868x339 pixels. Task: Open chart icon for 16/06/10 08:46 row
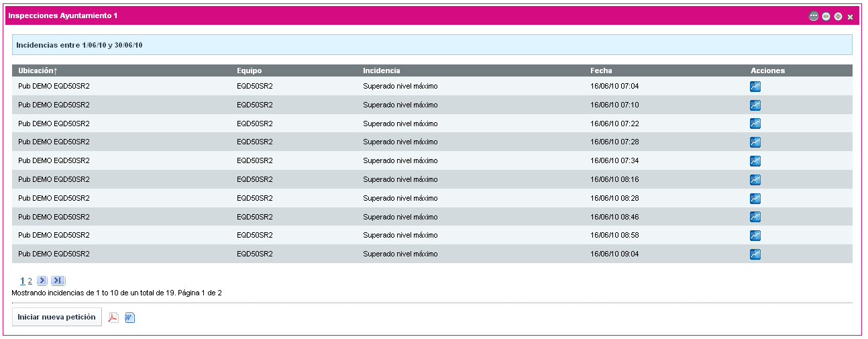click(x=755, y=217)
